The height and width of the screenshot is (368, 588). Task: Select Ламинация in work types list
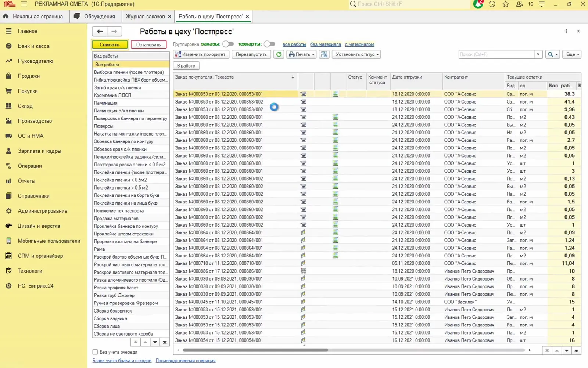click(x=130, y=103)
